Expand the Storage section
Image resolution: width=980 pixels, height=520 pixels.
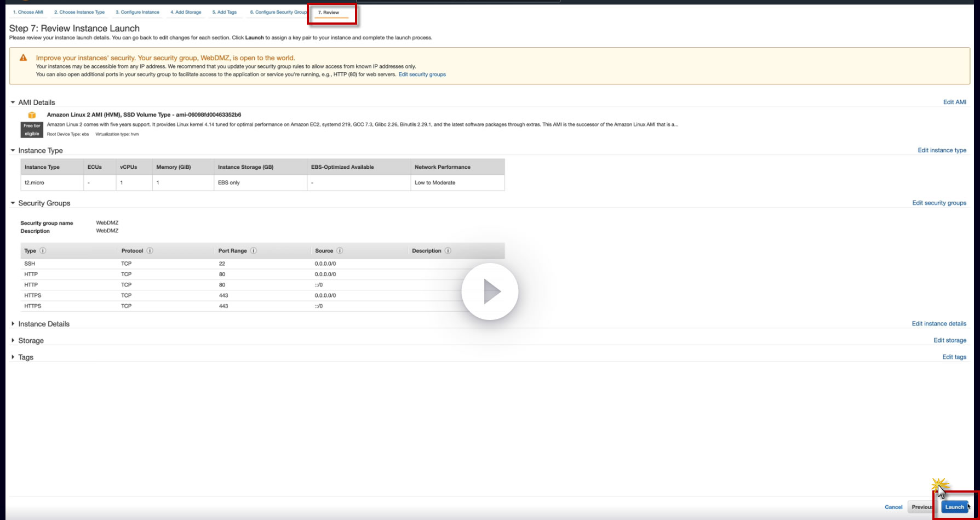point(13,340)
